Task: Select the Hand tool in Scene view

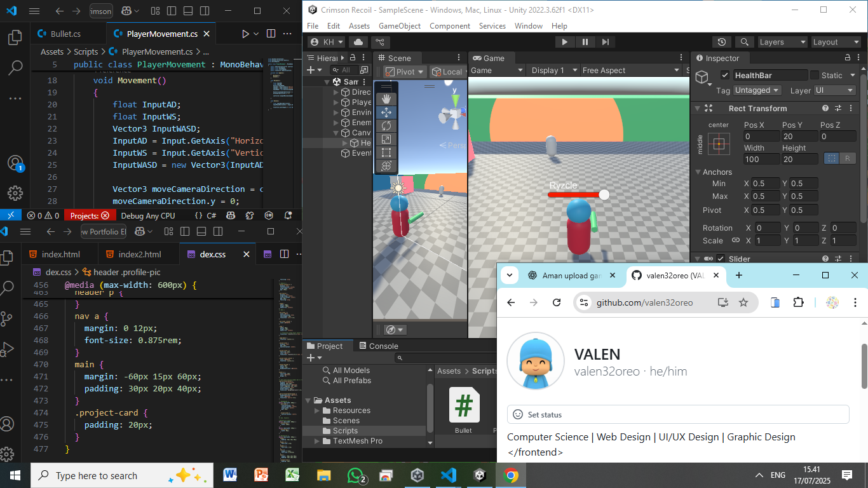Action: [x=386, y=99]
